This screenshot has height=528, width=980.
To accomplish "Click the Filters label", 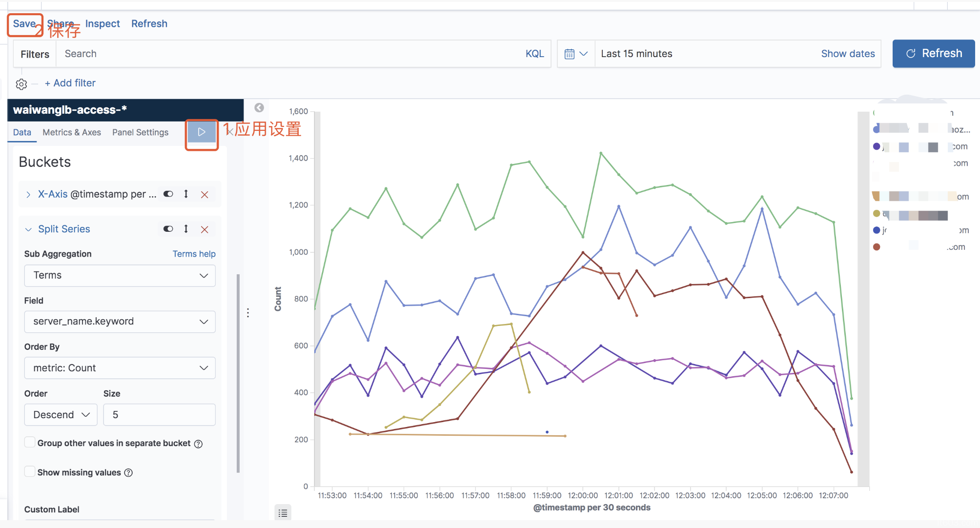I will (x=35, y=54).
